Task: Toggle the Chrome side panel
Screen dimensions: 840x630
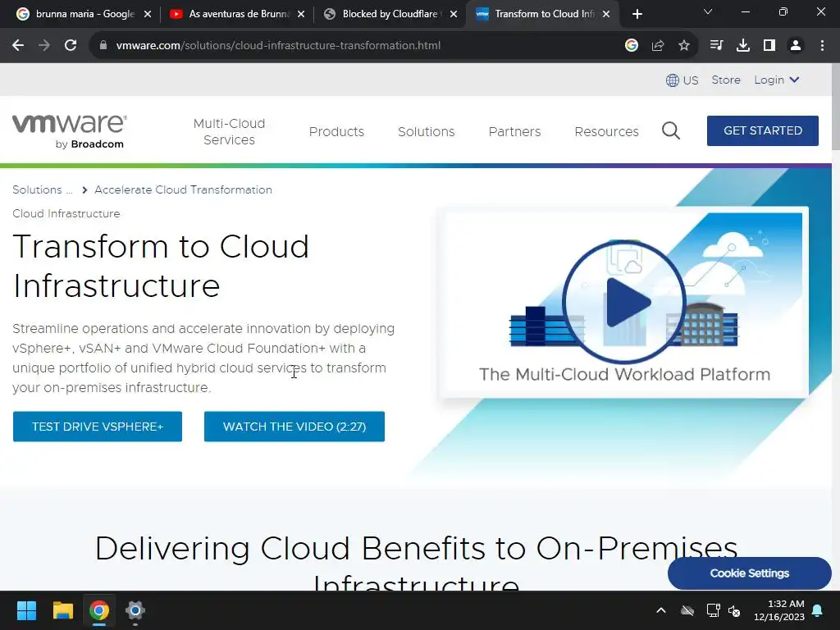Action: 769,46
